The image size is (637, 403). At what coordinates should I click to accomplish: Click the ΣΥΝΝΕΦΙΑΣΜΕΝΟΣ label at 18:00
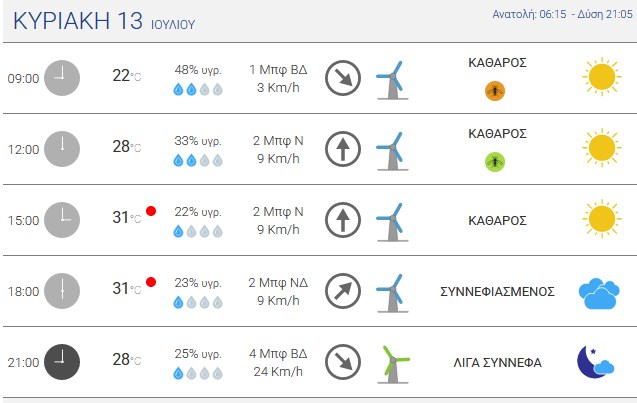[497, 292]
